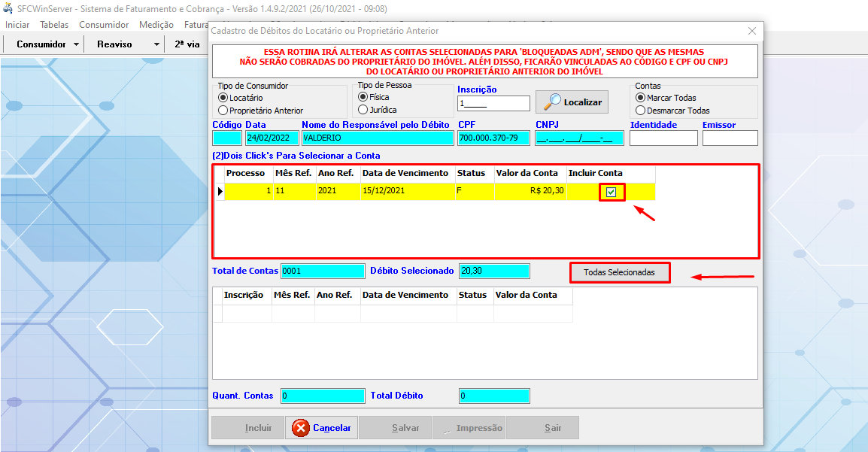868x452 pixels.
Task: Select Marcar Todas accounts option
Action: (641, 98)
